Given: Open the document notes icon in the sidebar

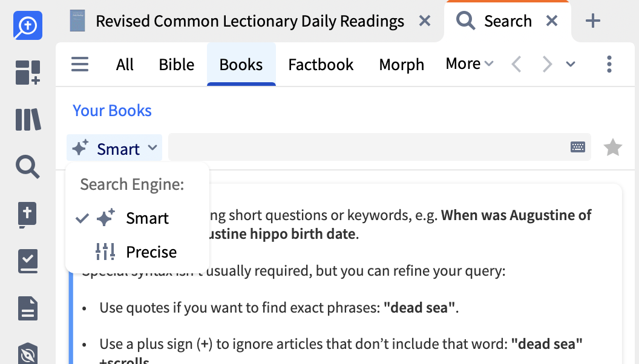Looking at the screenshot, I should [x=28, y=308].
